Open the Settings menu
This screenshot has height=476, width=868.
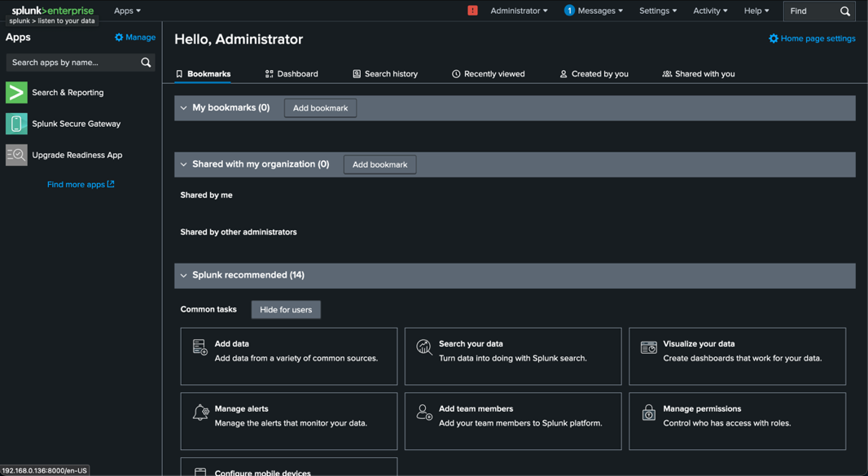coord(658,11)
